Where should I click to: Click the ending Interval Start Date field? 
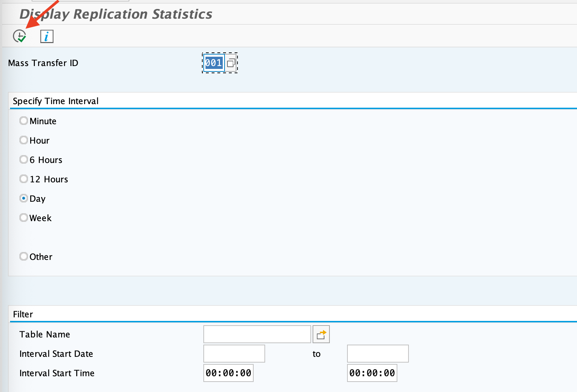(377, 353)
